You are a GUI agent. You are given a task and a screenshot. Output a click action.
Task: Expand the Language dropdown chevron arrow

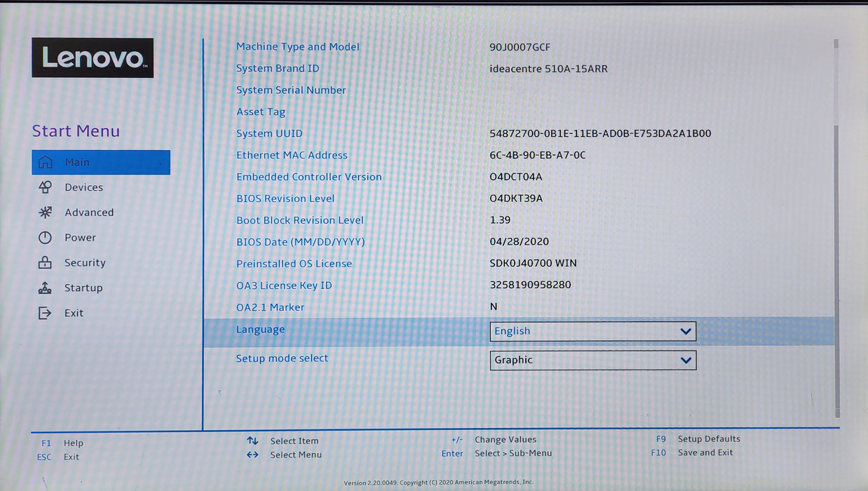(x=686, y=332)
